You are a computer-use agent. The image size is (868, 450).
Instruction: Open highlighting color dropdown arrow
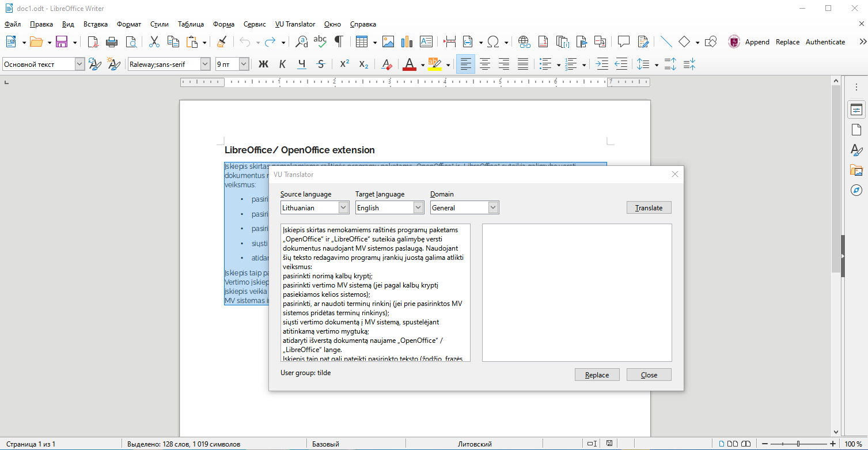[x=448, y=65]
